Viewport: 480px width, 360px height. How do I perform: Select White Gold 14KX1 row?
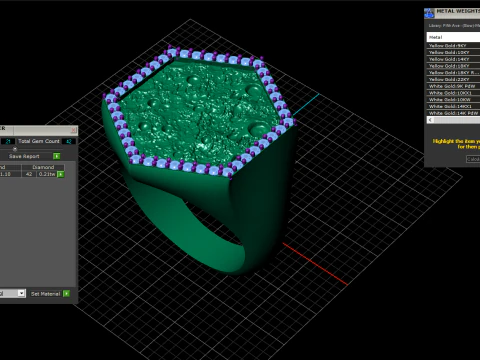453,106
